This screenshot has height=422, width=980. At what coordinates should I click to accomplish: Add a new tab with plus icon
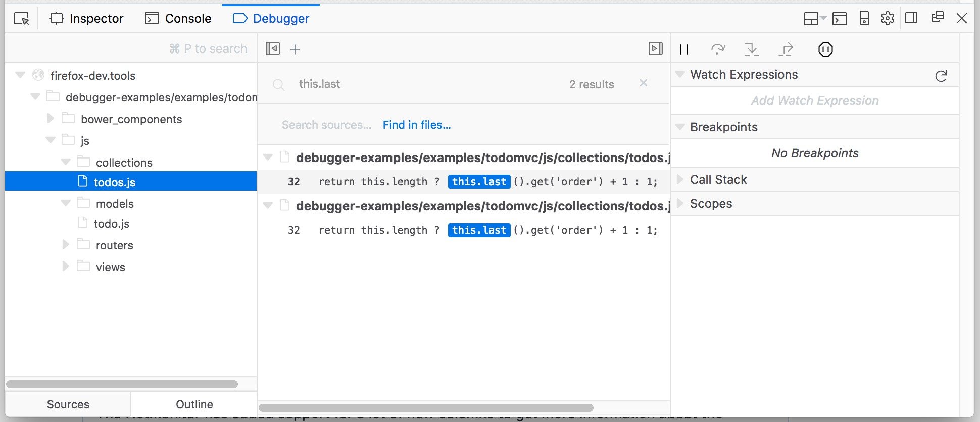295,49
